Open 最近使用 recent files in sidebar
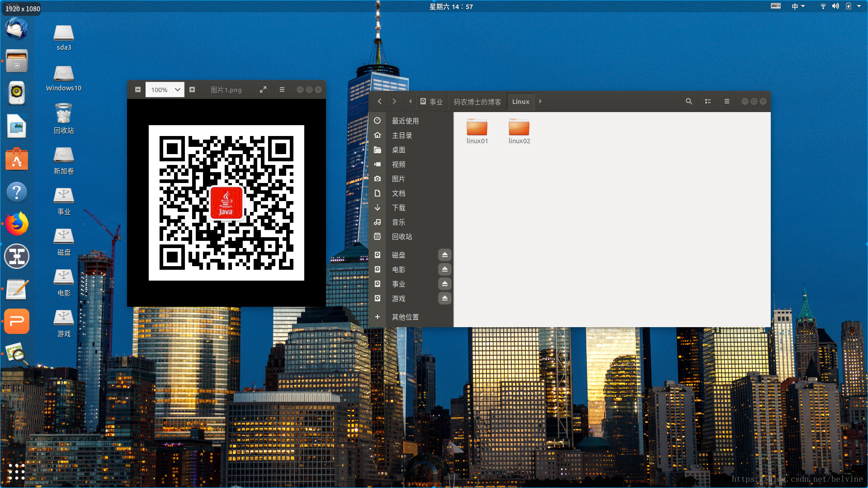 pyautogui.click(x=411, y=121)
